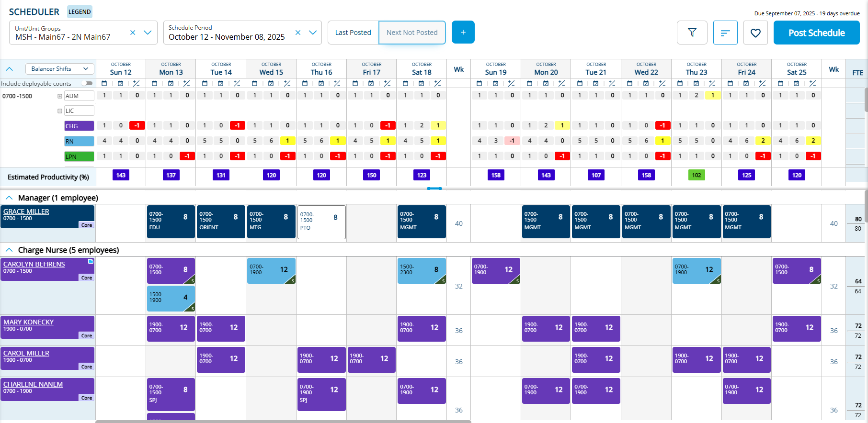Click the blue plus add button

463,32
